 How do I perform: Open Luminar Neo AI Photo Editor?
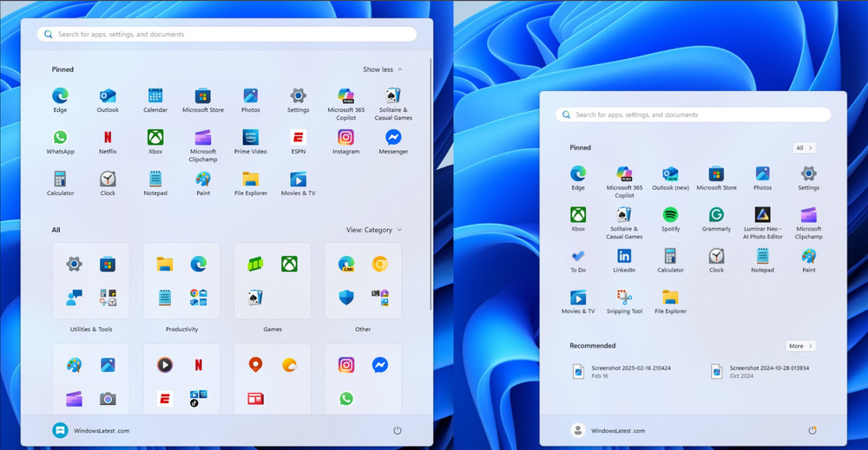[763, 223]
